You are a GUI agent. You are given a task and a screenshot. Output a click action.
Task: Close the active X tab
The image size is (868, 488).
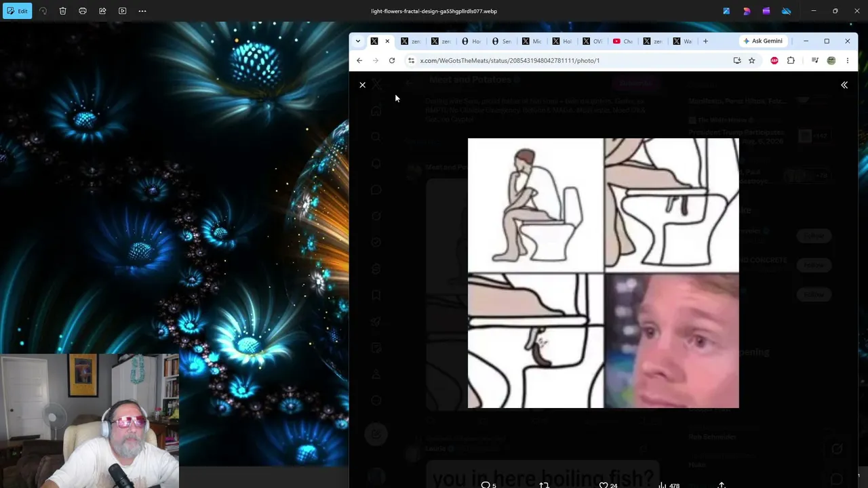[387, 41]
